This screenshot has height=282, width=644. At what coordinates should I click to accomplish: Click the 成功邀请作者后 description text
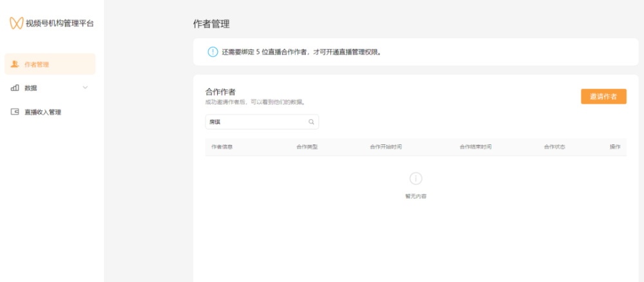tap(256, 102)
